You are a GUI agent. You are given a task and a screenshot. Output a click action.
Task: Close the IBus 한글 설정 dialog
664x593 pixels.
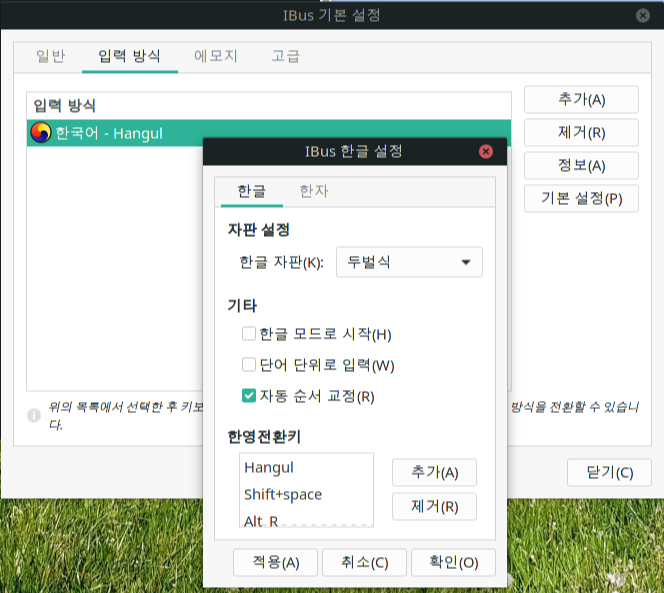click(486, 151)
